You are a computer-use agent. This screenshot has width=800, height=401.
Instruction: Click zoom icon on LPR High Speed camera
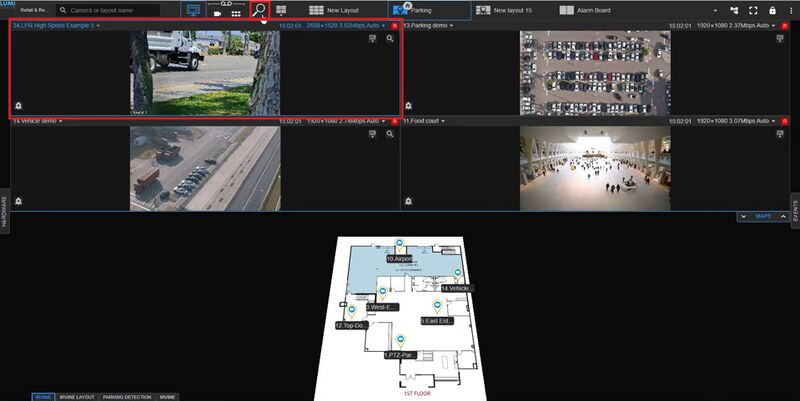(x=390, y=38)
